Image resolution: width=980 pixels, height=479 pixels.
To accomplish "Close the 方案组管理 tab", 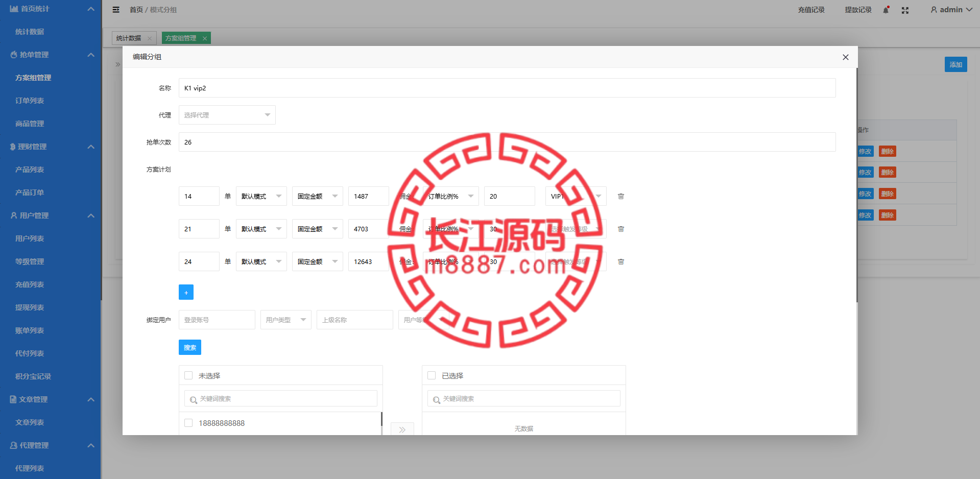I will click(x=205, y=38).
